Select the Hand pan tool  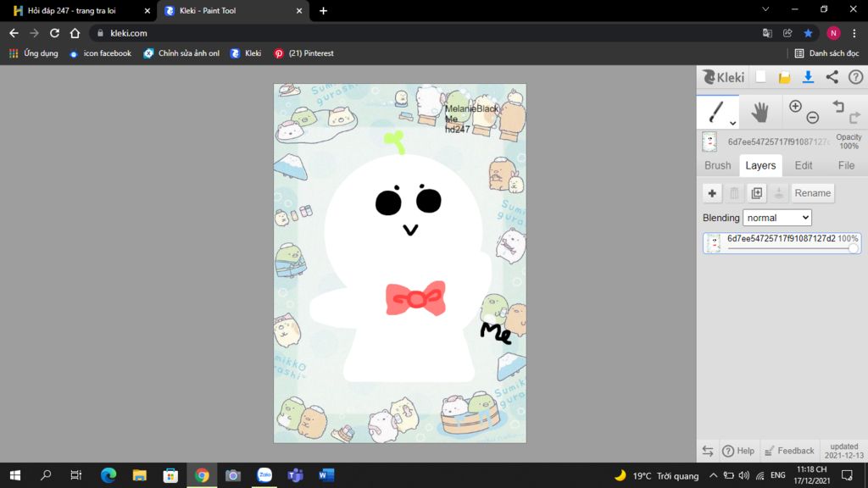759,113
